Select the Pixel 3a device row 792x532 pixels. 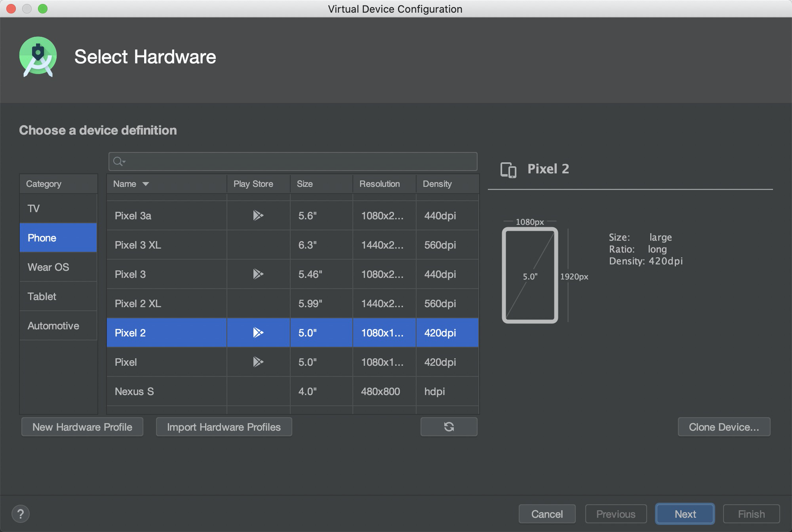pos(293,215)
